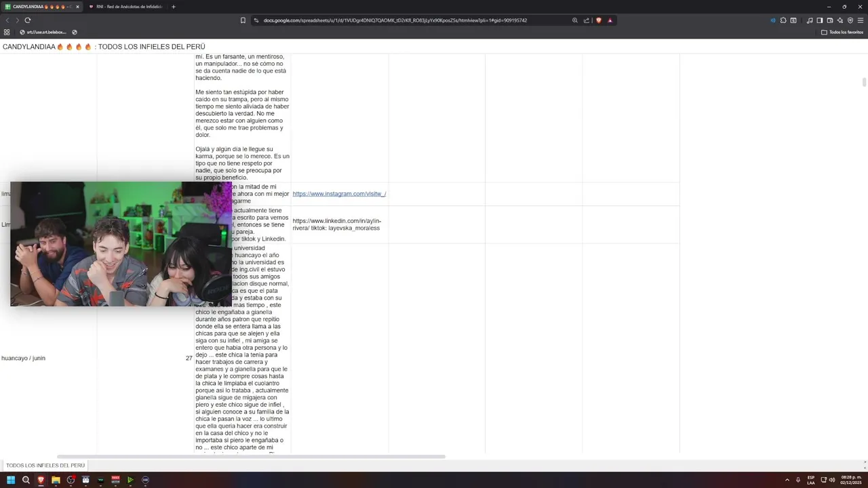Image resolution: width=868 pixels, height=488 pixels.
Task: Click the 'huancayo / junin' cell
Action: click(23, 358)
